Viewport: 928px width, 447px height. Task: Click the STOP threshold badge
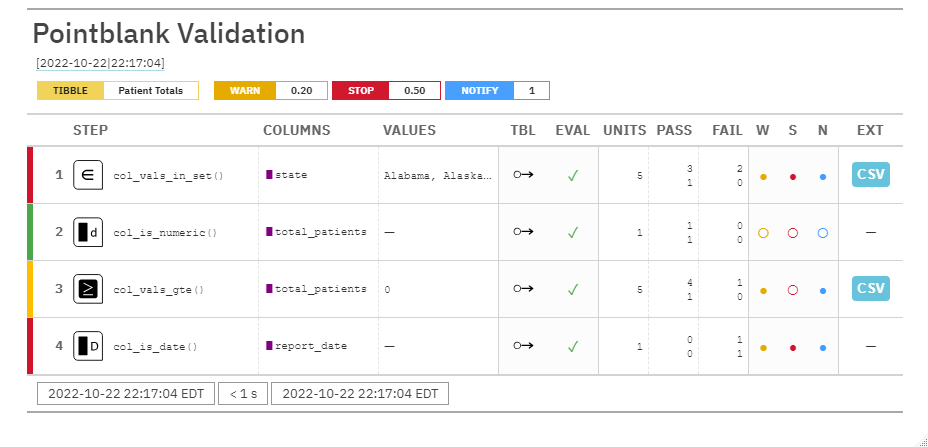[360, 91]
